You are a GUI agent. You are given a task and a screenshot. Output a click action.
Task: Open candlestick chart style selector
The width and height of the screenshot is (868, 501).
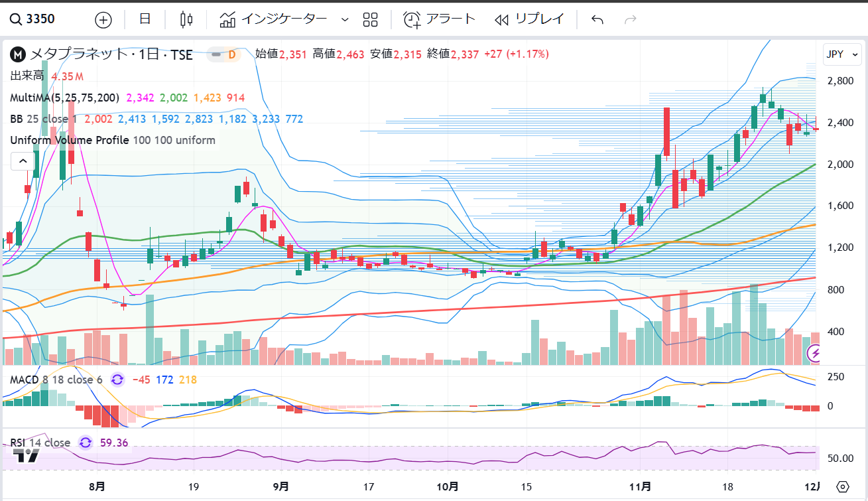(186, 19)
